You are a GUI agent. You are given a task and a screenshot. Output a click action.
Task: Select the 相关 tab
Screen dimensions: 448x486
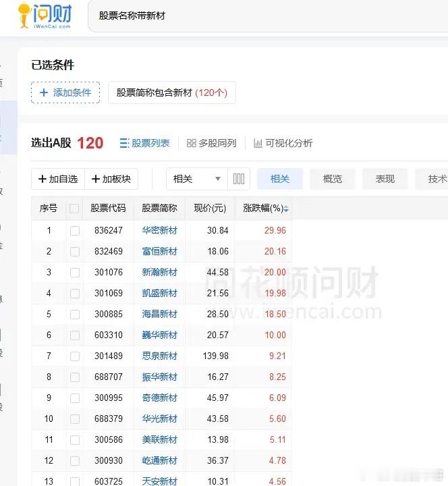click(x=280, y=179)
